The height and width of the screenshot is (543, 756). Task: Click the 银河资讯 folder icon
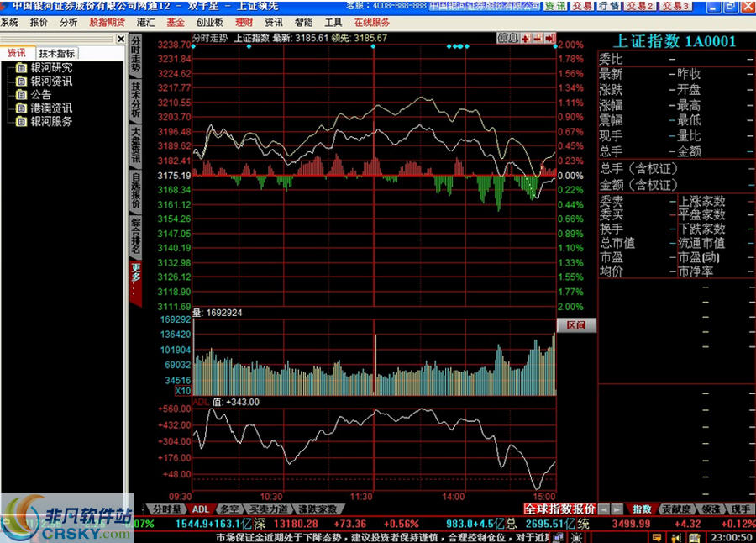tap(21, 81)
